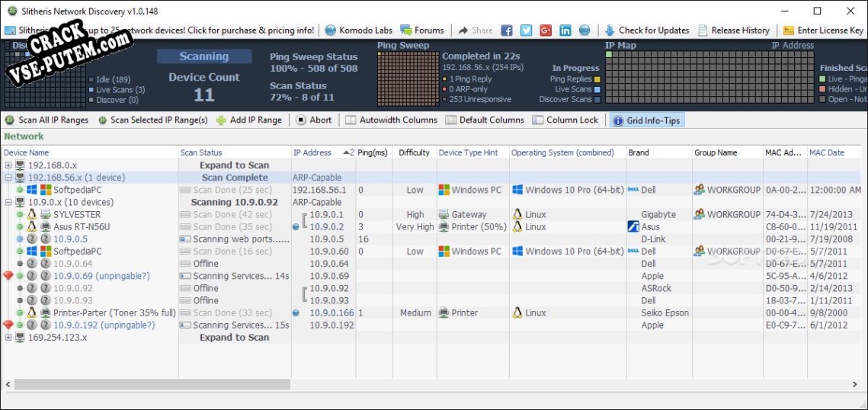Select 10.9.0.192 (unpingable?) device
This screenshot has height=410, width=868.
104,325
